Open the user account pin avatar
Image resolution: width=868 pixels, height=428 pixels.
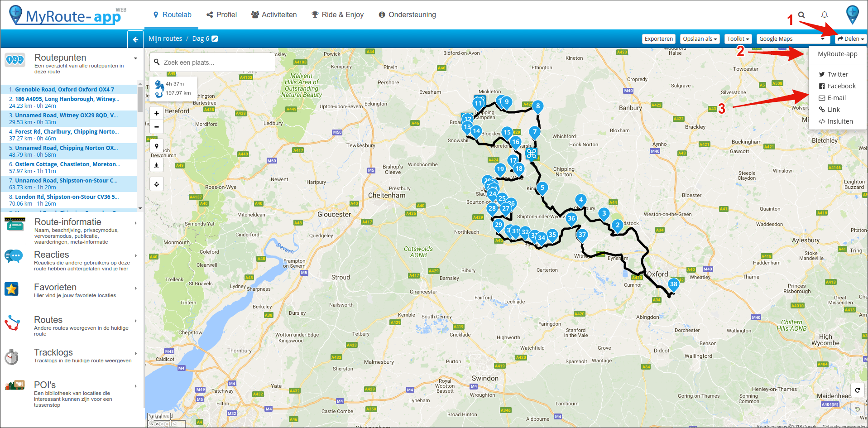[853, 14]
